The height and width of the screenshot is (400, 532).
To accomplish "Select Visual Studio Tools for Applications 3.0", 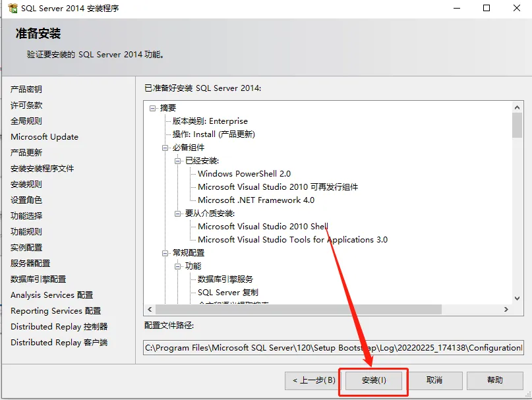I will click(x=293, y=239).
